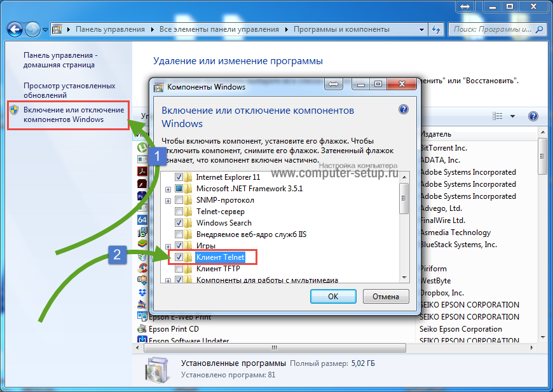The width and height of the screenshot is (553, 392).
Task: Open Панель управления - домашняя страница link
Action: pyautogui.click(x=60, y=60)
